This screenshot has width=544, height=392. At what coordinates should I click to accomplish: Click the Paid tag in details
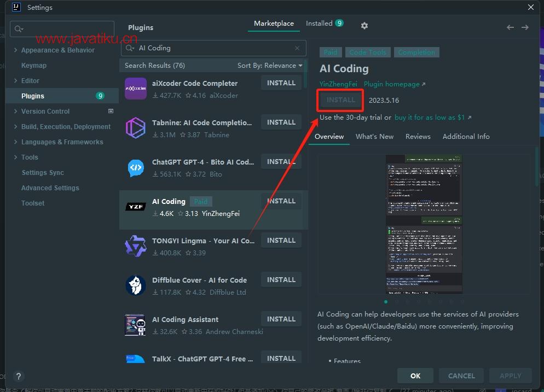[331, 52]
